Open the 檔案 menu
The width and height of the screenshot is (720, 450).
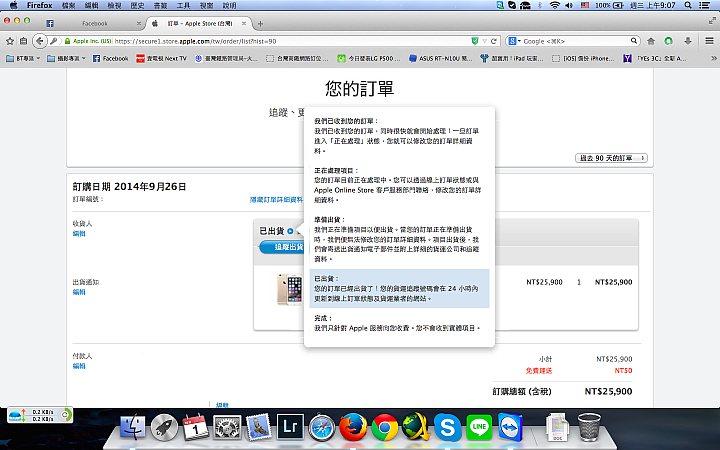[68, 5]
